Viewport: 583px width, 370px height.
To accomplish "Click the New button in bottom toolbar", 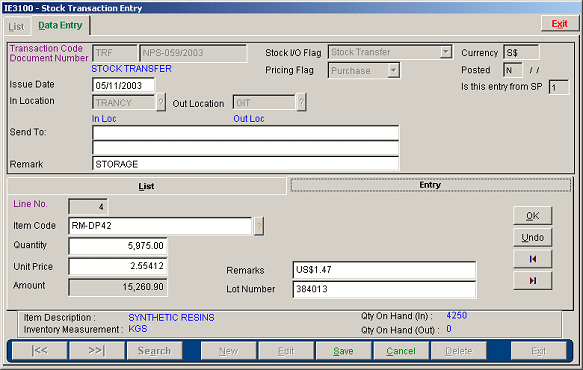I will tap(228, 351).
